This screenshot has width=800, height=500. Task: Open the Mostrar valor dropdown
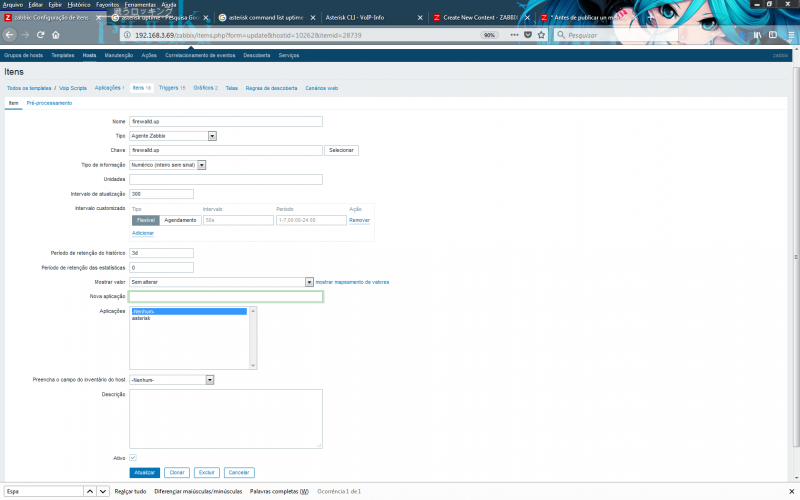221,282
